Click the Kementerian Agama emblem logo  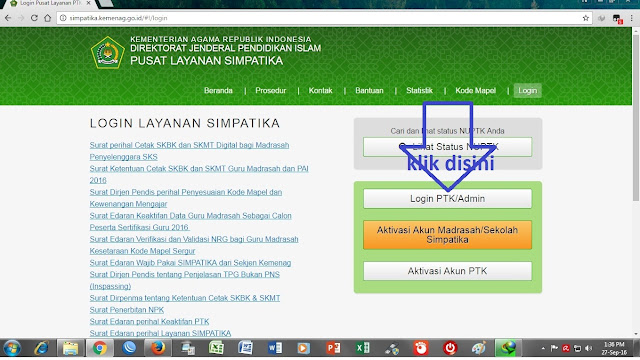coord(107,53)
